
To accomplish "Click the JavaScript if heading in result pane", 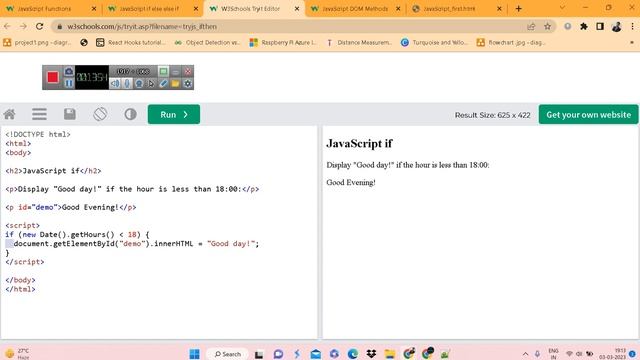I will [x=359, y=143].
